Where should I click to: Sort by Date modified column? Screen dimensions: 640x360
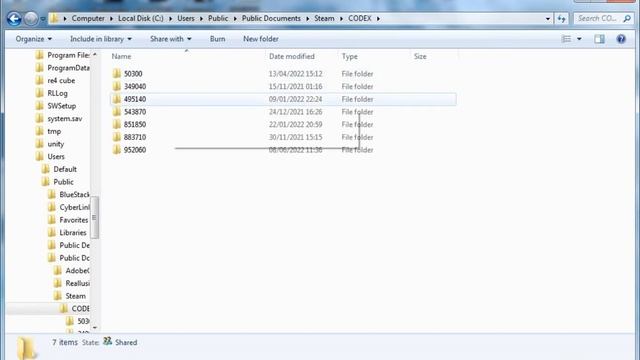pyautogui.click(x=291, y=56)
